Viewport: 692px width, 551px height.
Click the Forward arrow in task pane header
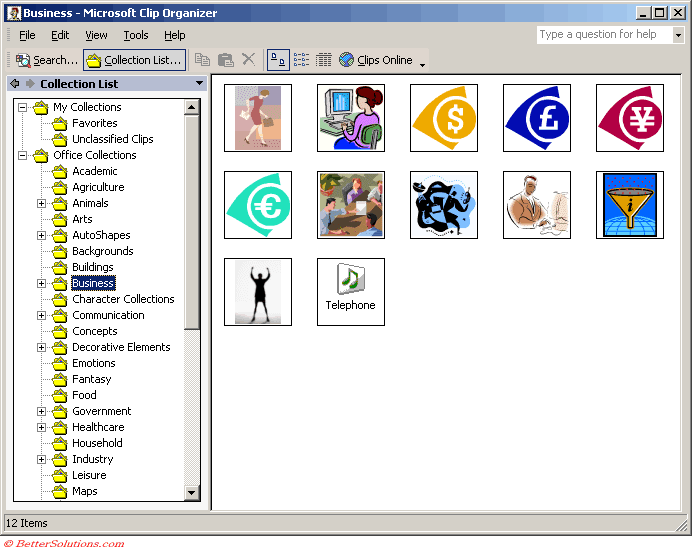[x=30, y=83]
